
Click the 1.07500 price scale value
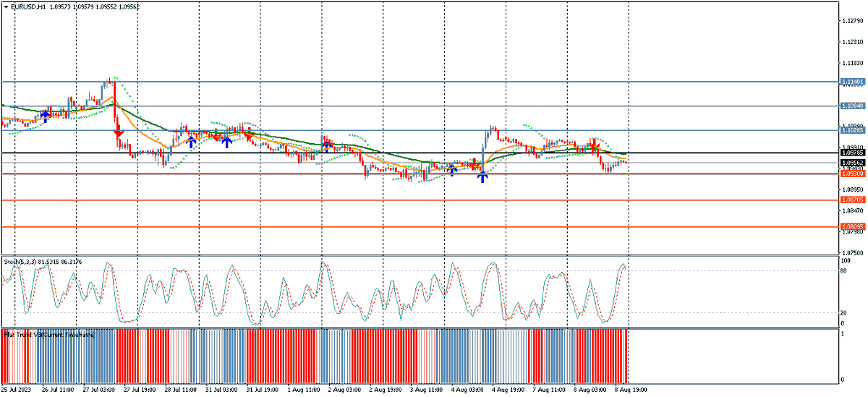pyautogui.click(x=854, y=253)
